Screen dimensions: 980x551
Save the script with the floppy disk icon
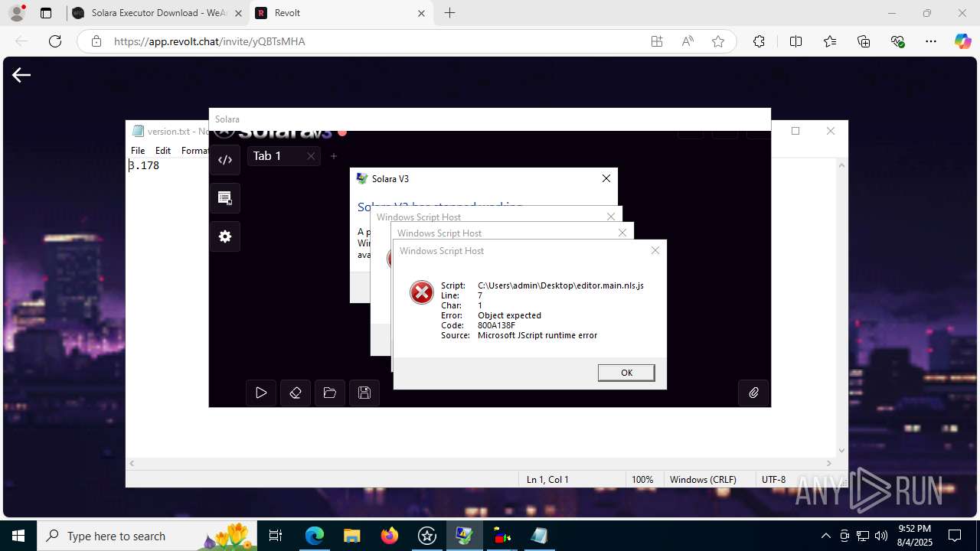364,393
